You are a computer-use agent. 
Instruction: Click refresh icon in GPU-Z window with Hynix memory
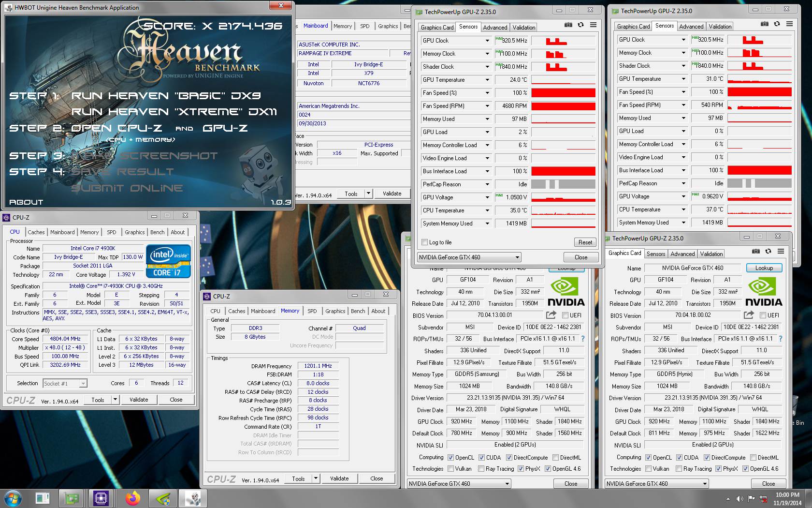(x=768, y=252)
